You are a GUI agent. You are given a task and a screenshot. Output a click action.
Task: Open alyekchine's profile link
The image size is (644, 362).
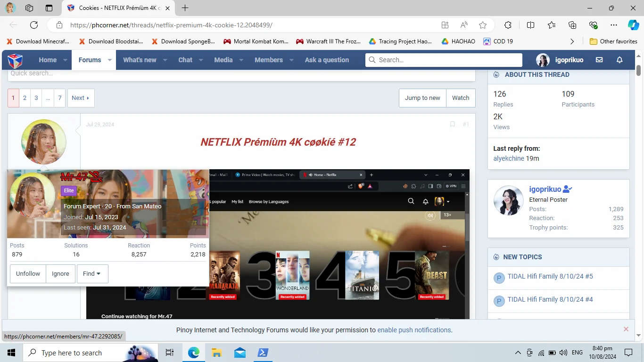509,158
